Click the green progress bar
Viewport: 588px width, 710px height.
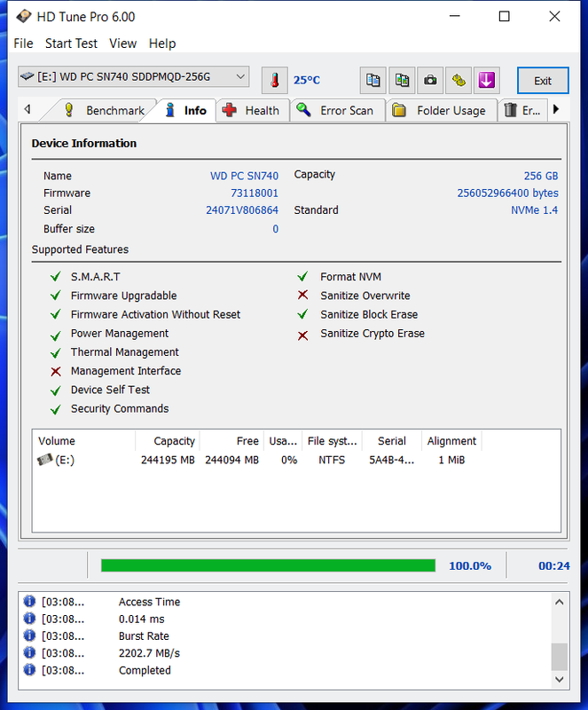269,565
